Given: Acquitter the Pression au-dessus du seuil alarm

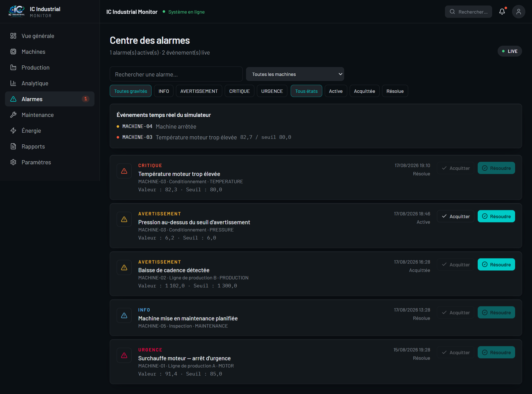Looking at the screenshot, I should [x=456, y=216].
